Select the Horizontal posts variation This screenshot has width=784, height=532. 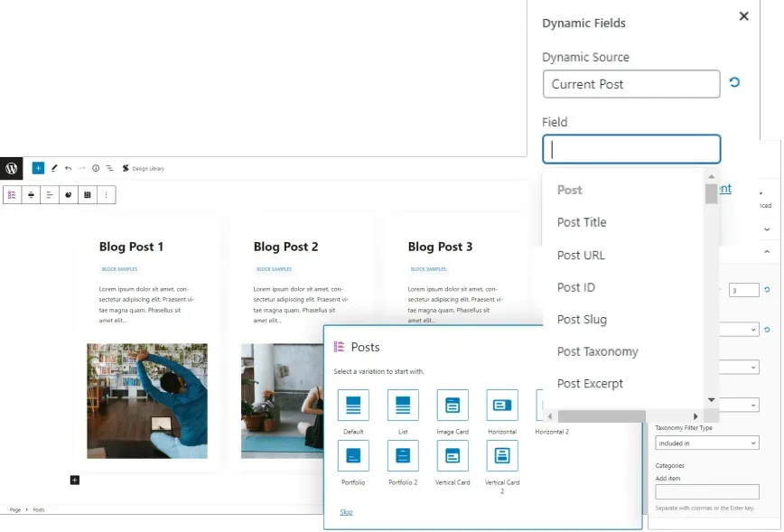coord(502,406)
